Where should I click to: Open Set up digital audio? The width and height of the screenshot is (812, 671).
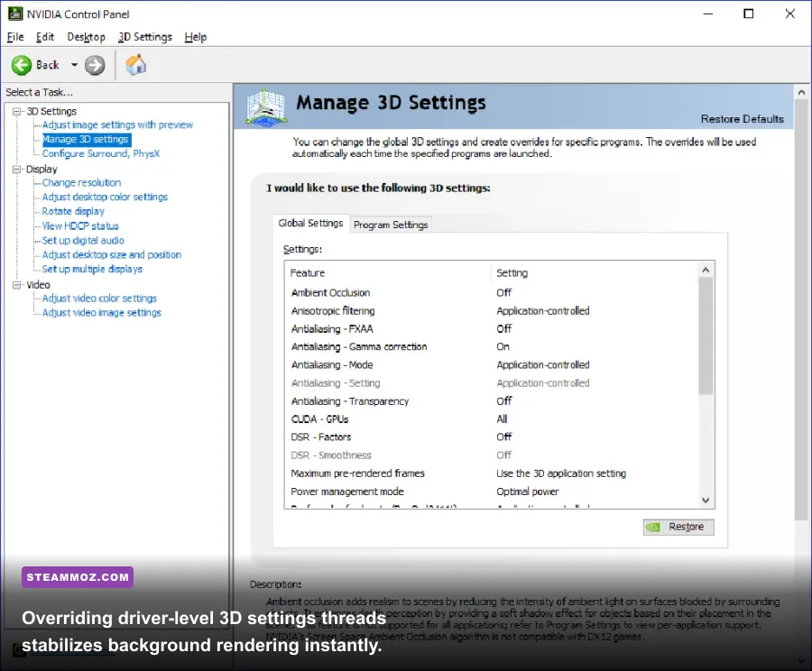[83, 240]
